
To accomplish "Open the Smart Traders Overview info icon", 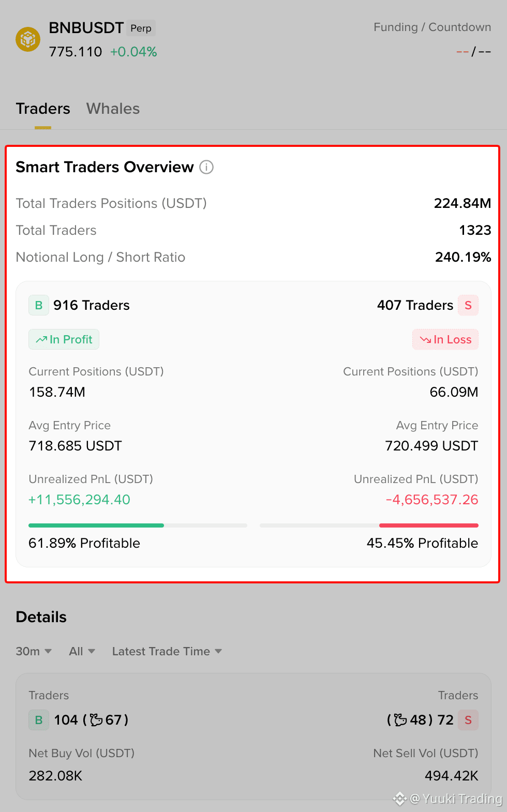I will [206, 167].
